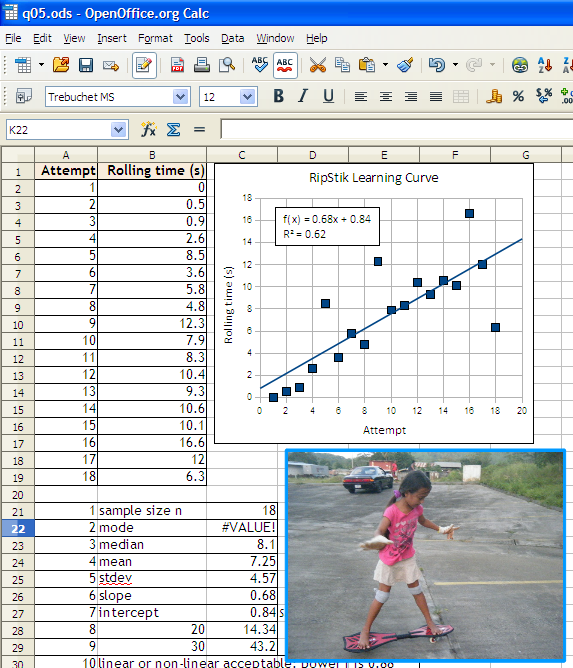This screenshot has height=668, width=573.
Task: Center cell contents horizontally
Action: tap(386, 97)
